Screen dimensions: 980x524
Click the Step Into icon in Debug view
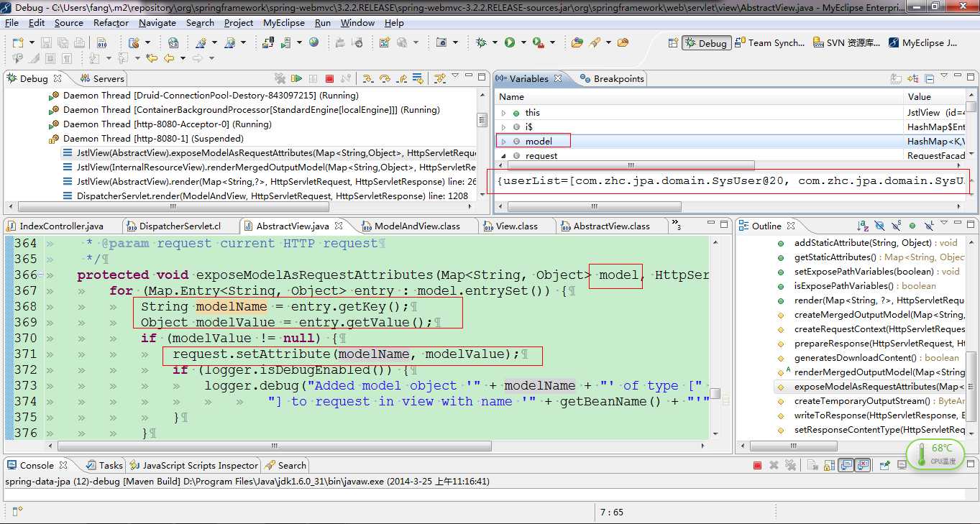point(367,78)
